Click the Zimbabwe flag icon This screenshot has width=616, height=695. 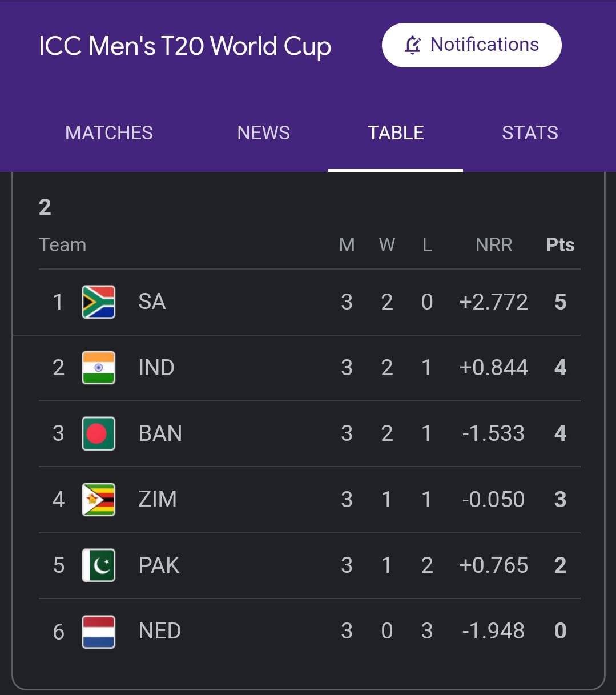point(98,499)
